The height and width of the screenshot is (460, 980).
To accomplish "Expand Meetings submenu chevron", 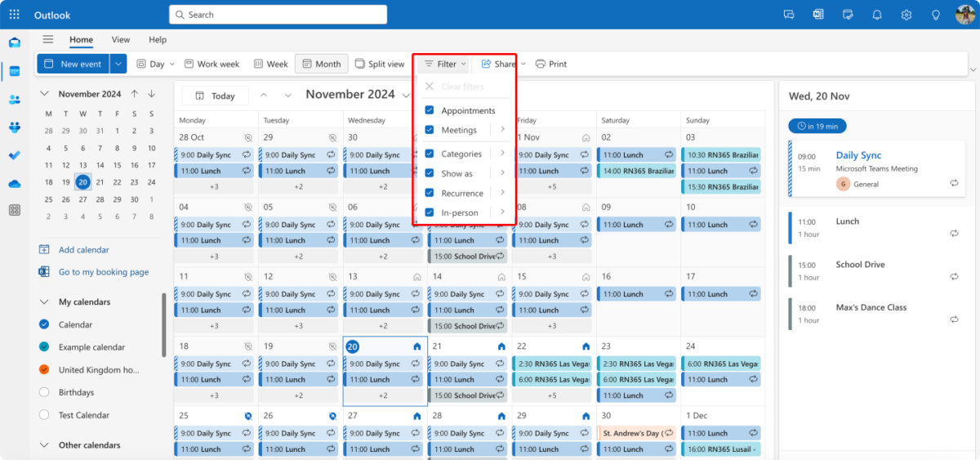I will tap(502, 130).
